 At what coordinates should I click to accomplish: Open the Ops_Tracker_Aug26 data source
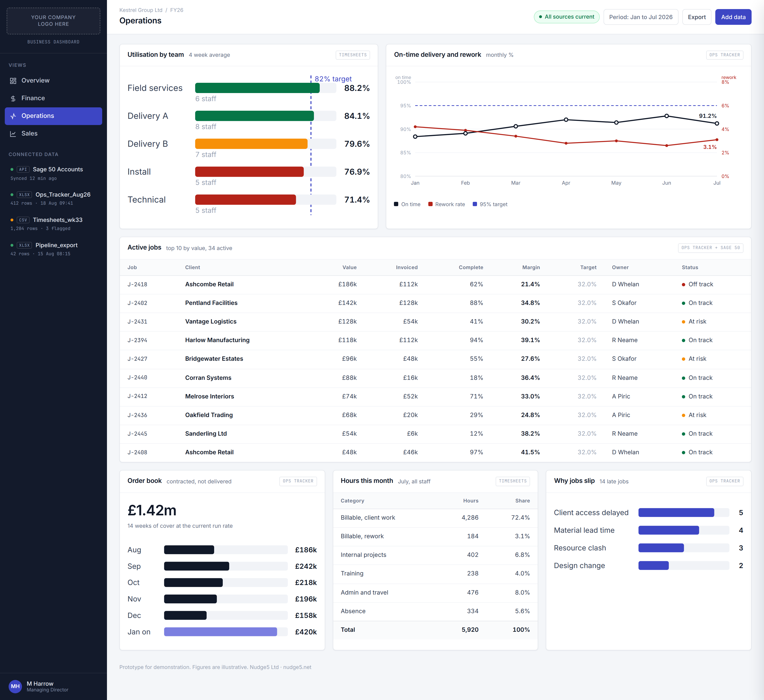pos(53,199)
